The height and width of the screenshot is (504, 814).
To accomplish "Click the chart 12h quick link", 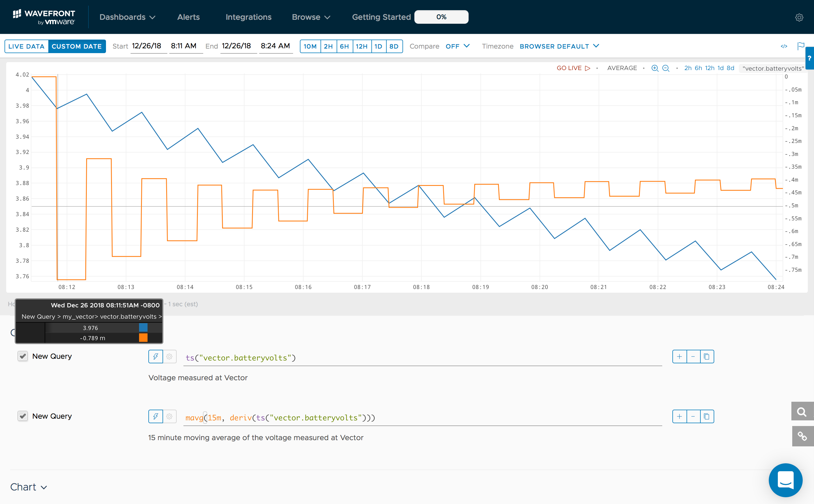I will 710,68.
